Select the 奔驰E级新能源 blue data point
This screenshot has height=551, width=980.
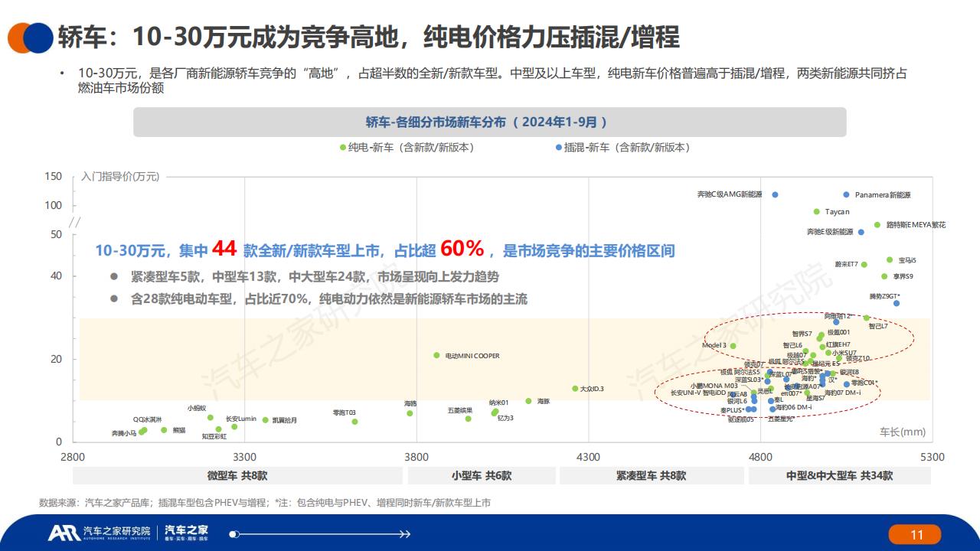click(861, 232)
